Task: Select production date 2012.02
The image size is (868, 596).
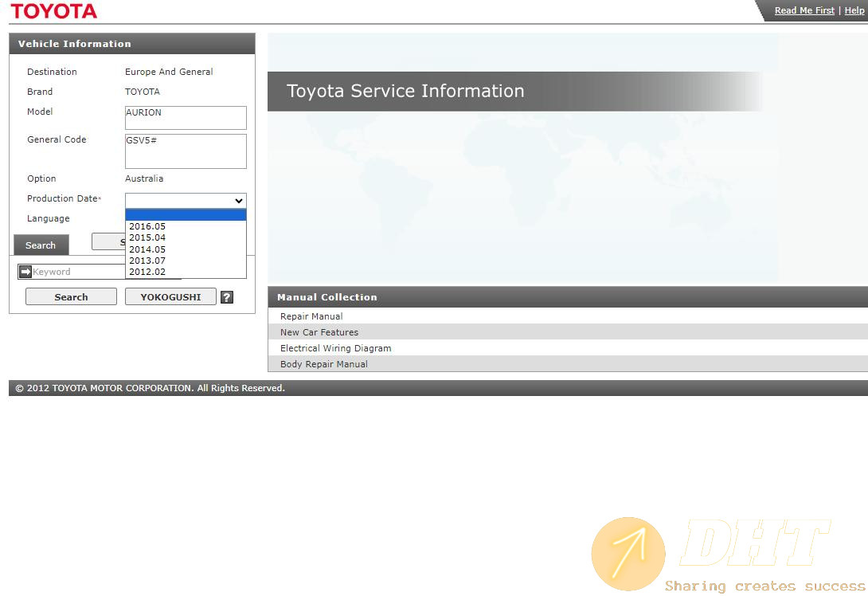Action: pyautogui.click(x=186, y=272)
